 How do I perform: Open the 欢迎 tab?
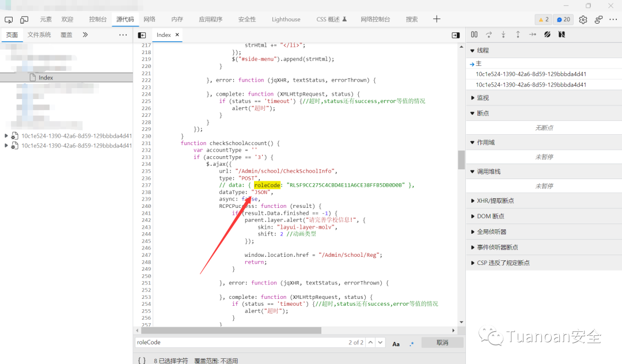[x=67, y=20]
